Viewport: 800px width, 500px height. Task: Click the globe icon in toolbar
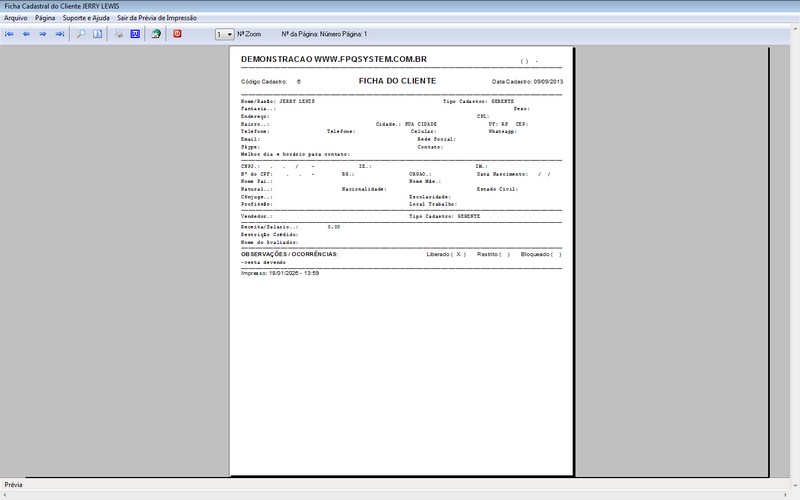point(156,34)
